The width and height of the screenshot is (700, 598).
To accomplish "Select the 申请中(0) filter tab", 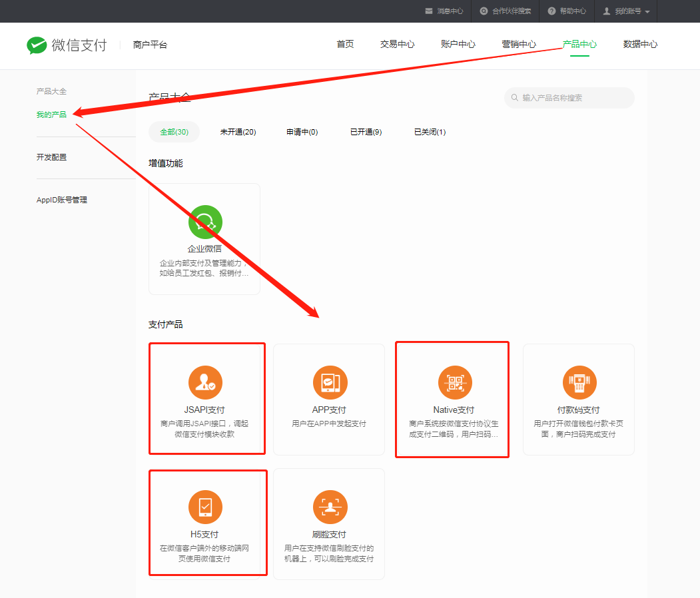I will [x=302, y=132].
